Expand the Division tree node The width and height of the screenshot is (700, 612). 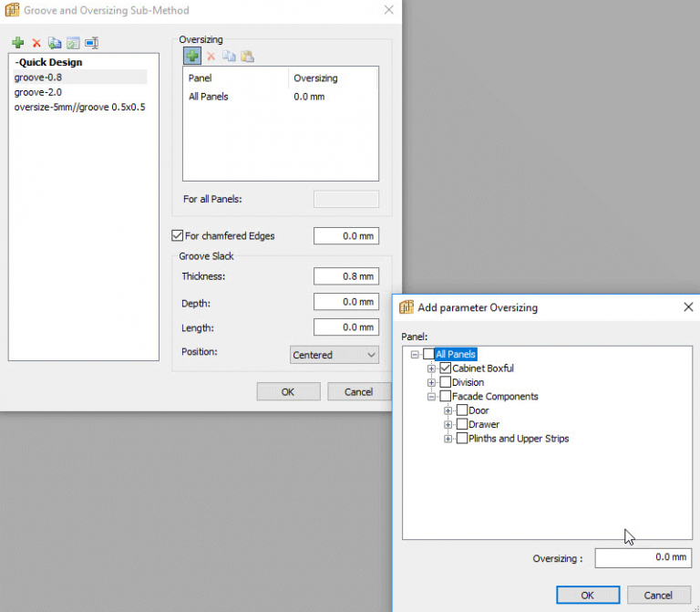click(x=432, y=383)
